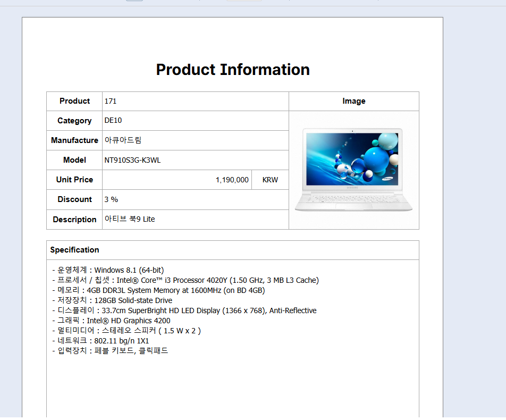The height and width of the screenshot is (420, 506).
Task: Click category value DE10
Action: click(113, 120)
